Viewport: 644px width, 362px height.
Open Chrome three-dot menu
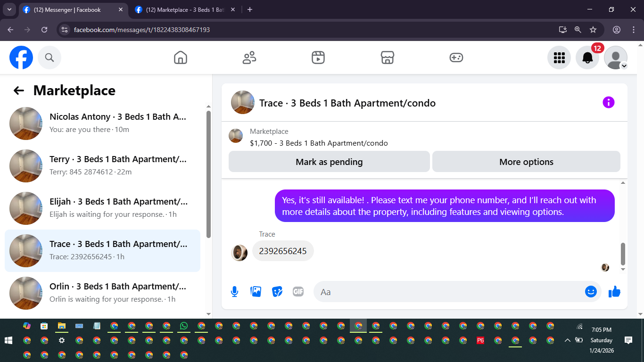[634, 30]
